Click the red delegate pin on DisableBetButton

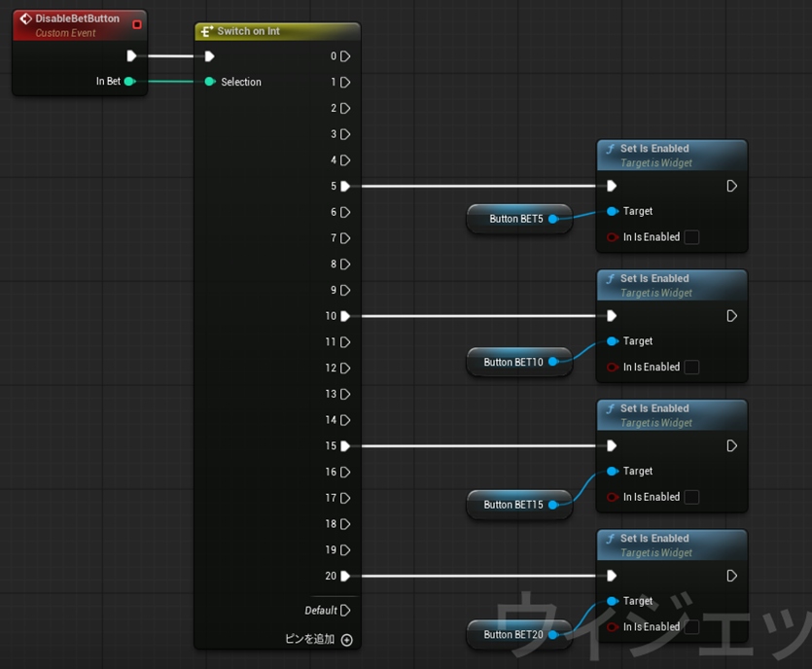tap(137, 24)
